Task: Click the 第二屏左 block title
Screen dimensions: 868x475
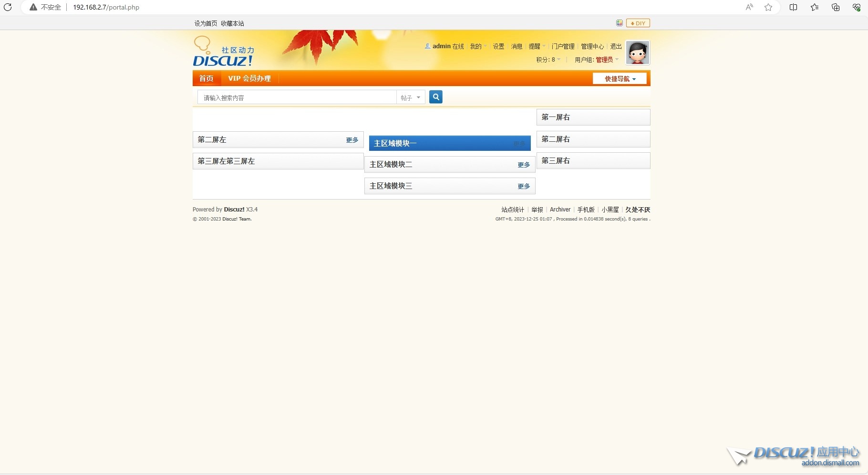Action: 212,139
